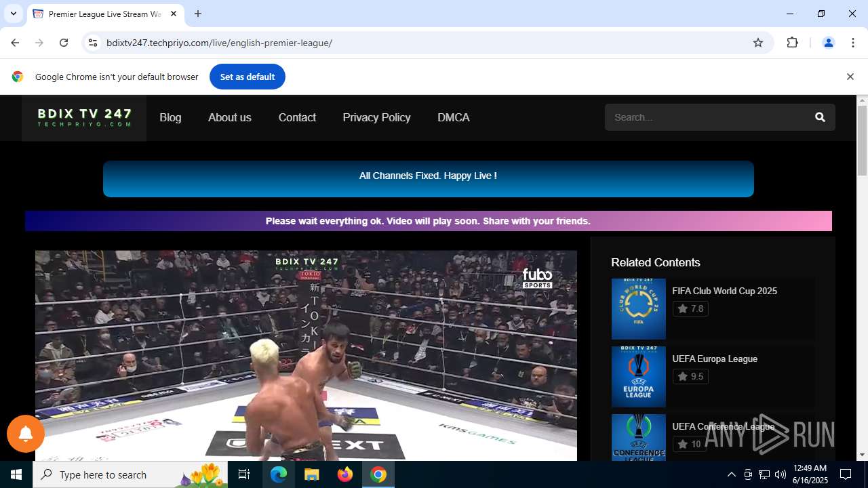The height and width of the screenshot is (488, 868).
Task: Open the Privacy Policy page
Action: [376, 117]
